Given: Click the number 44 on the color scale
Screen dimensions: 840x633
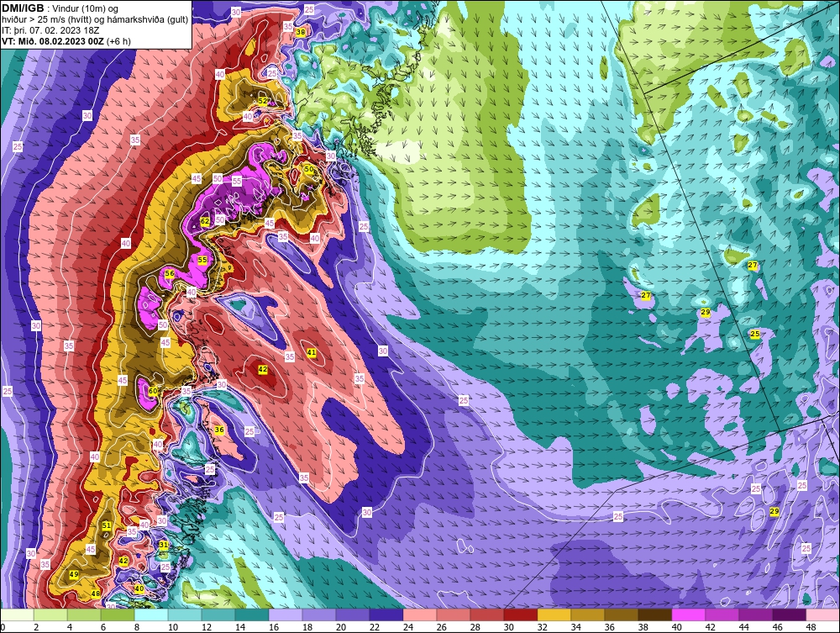Looking at the screenshot, I should click(744, 627).
